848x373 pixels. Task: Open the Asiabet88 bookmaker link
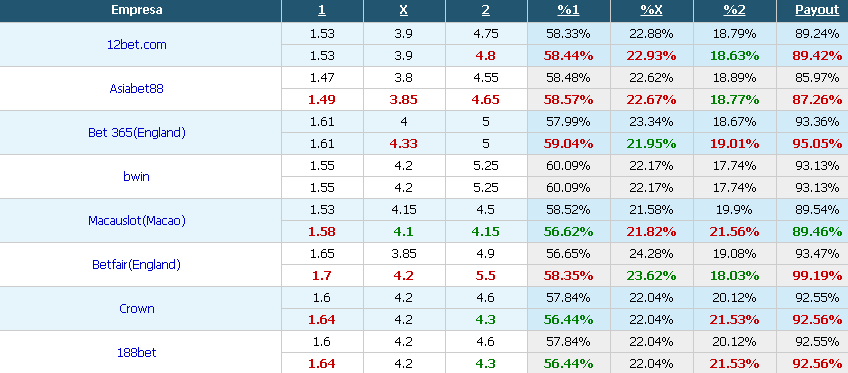(x=136, y=89)
